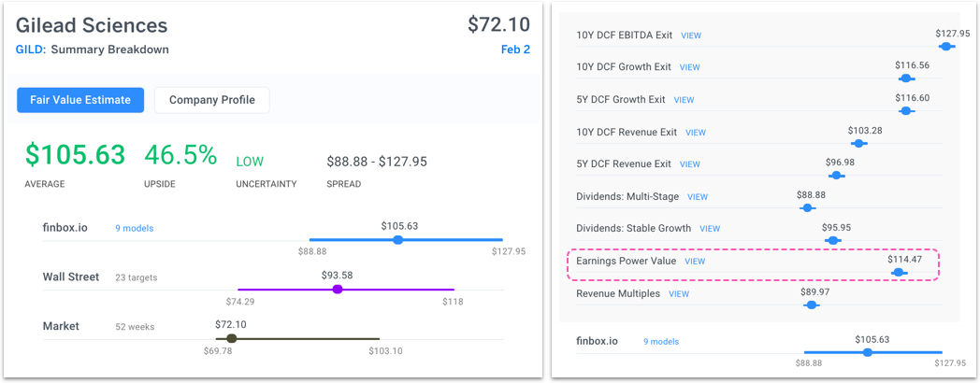Click the $72.10 current price in the header

(x=498, y=24)
